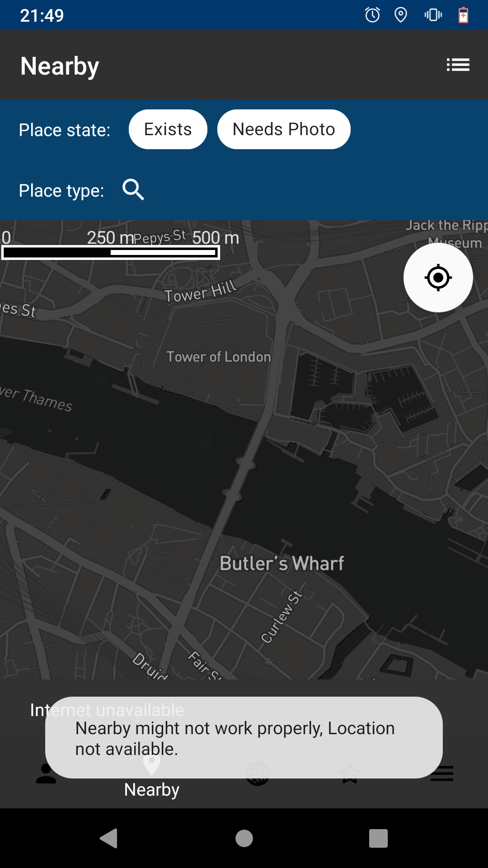Open the Contributions tab via the person icon
This screenshot has width=488, height=868.
click(x=46, y=773)
